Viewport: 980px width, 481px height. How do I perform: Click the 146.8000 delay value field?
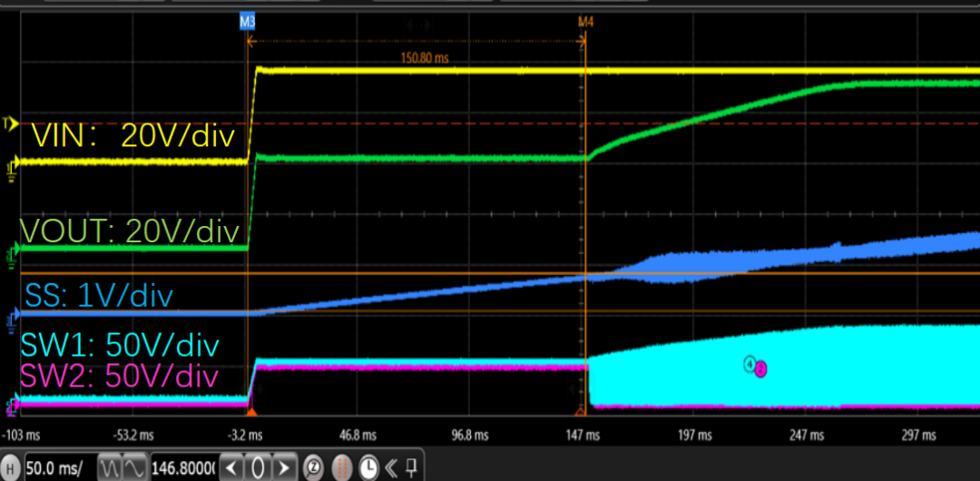click(185, 468)
